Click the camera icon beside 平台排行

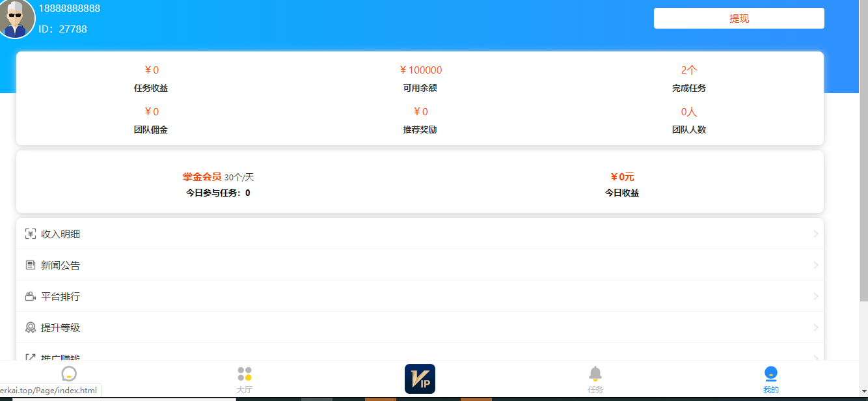(x=30, y=296)
